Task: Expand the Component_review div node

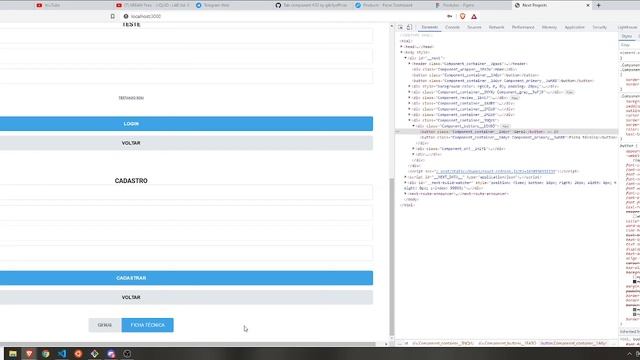Action: coord(410,98)
